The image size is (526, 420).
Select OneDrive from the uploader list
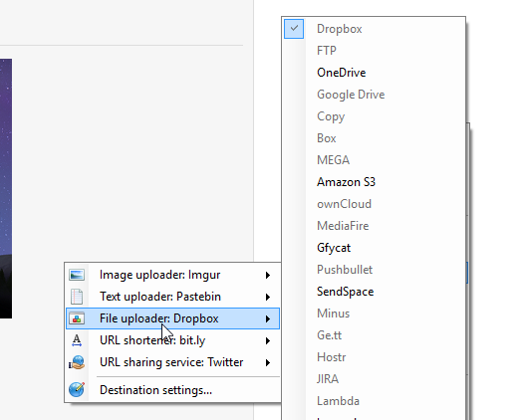(374, 73)
